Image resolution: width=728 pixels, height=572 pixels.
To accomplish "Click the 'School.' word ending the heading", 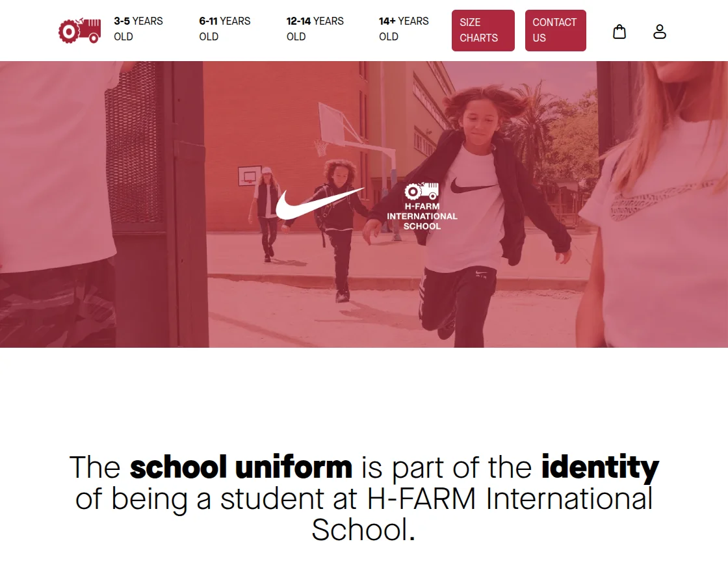I will (x=363, y=529).
